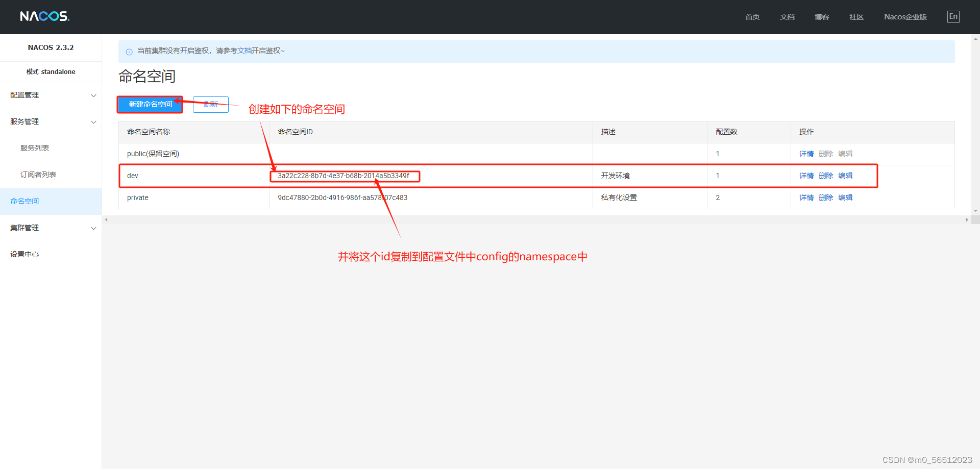
Task: Open 配置管理 in the sidebar
Action: tap(24, 95)
